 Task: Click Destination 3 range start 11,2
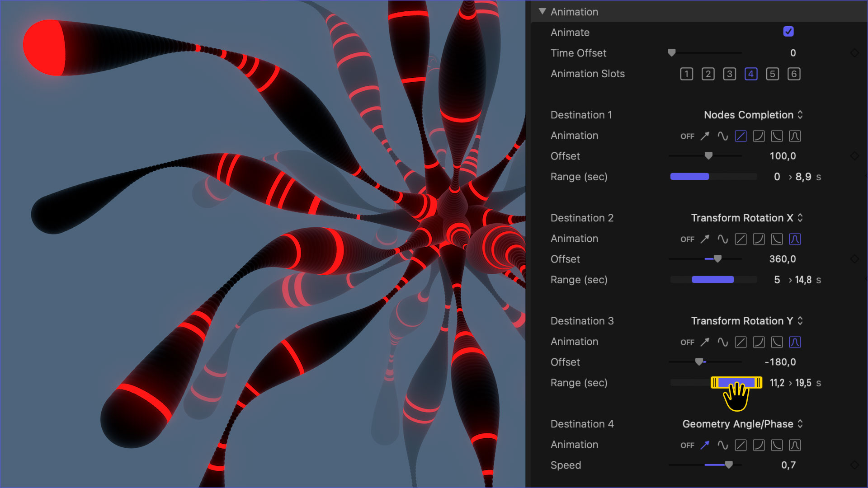[x=777, y=383]
